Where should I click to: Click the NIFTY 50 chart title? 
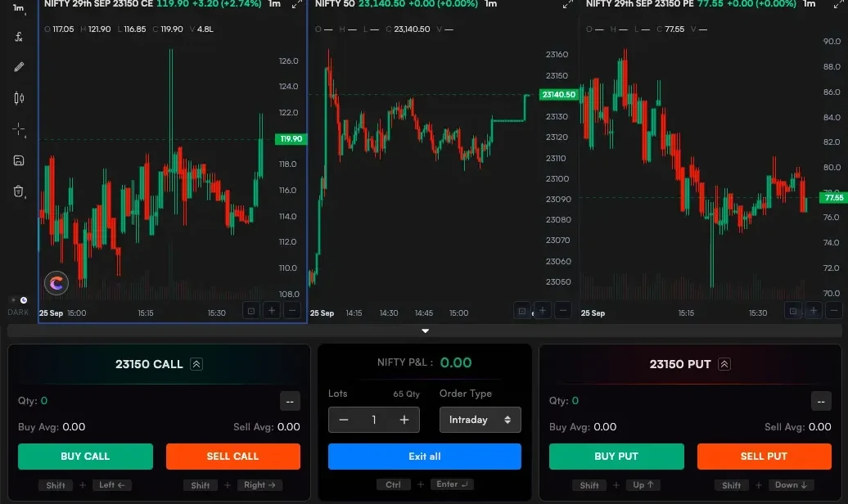pyautogui.click(x=334, y=4)
